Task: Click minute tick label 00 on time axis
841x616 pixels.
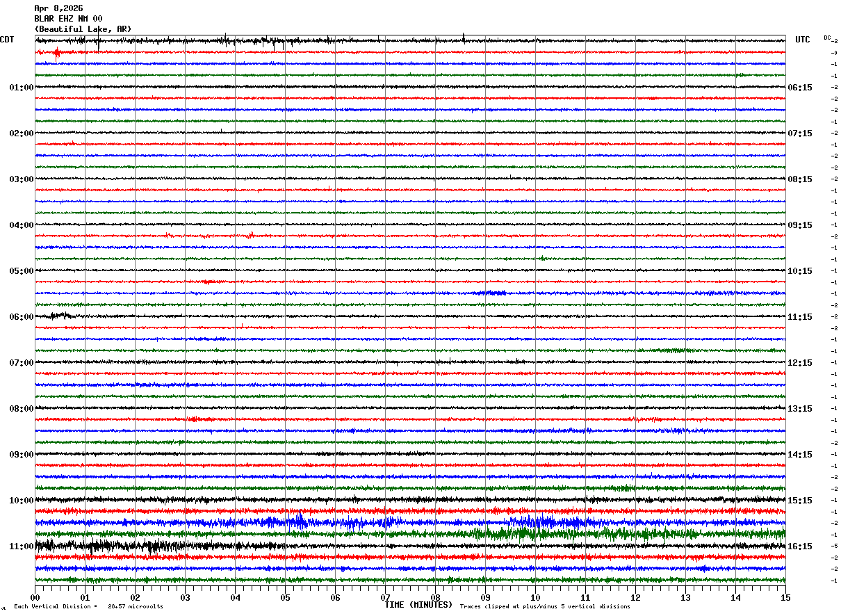Action: pyautogui.click(x=35, y=597)
